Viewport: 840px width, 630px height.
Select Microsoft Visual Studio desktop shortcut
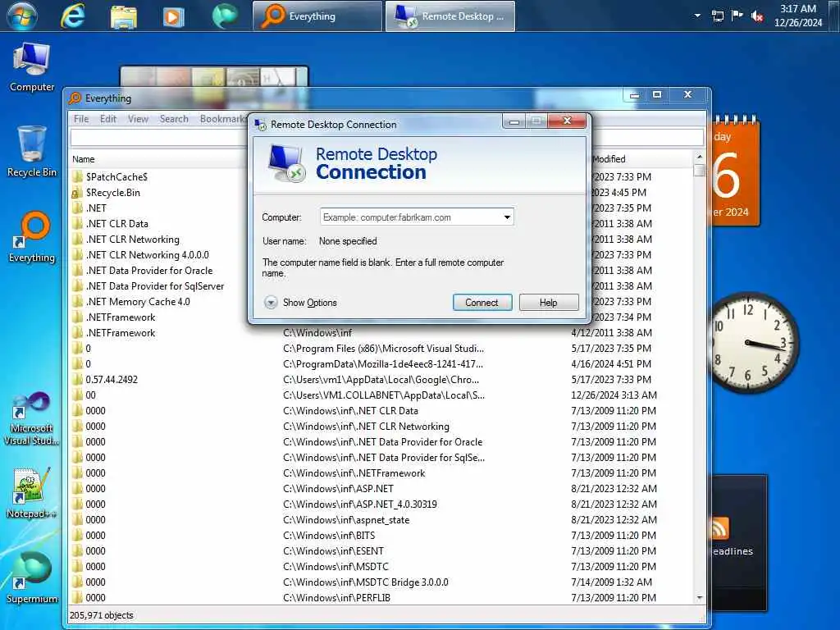click(x=32, y=419)
